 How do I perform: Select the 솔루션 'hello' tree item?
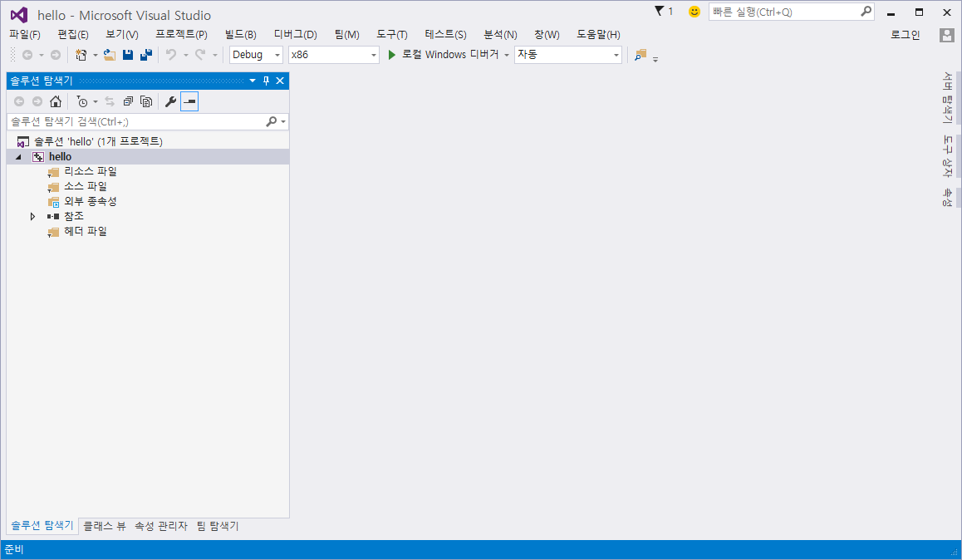98,142
